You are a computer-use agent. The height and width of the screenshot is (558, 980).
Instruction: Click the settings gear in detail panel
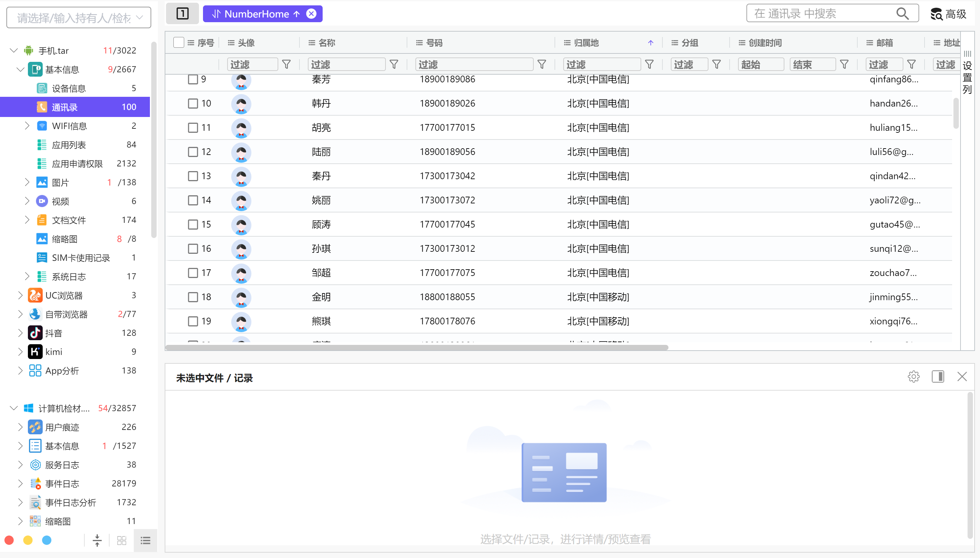pos(913,377)
